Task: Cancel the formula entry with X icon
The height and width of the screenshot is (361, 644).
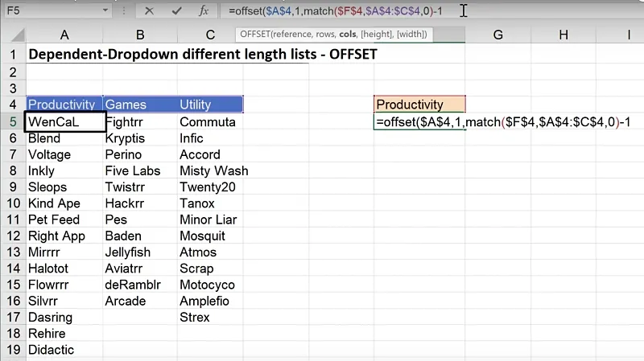Action: [x=149, y=10]
